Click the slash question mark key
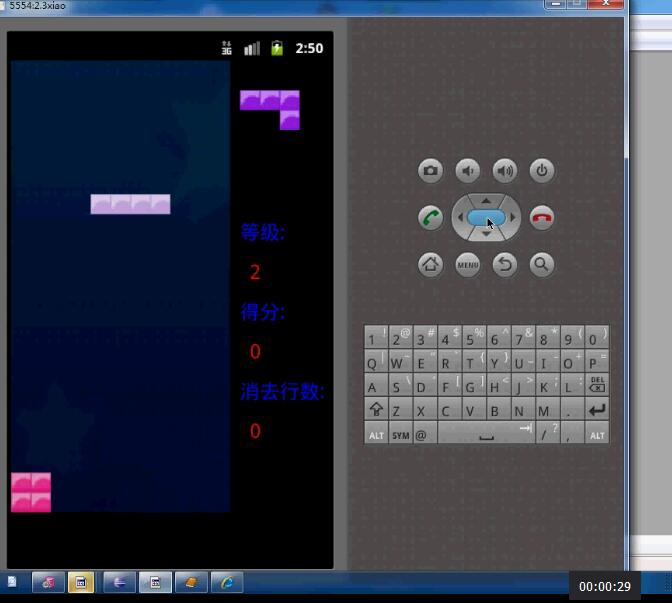Image resolution: width=672 pixels, height=603 pixels. point(548,434)
